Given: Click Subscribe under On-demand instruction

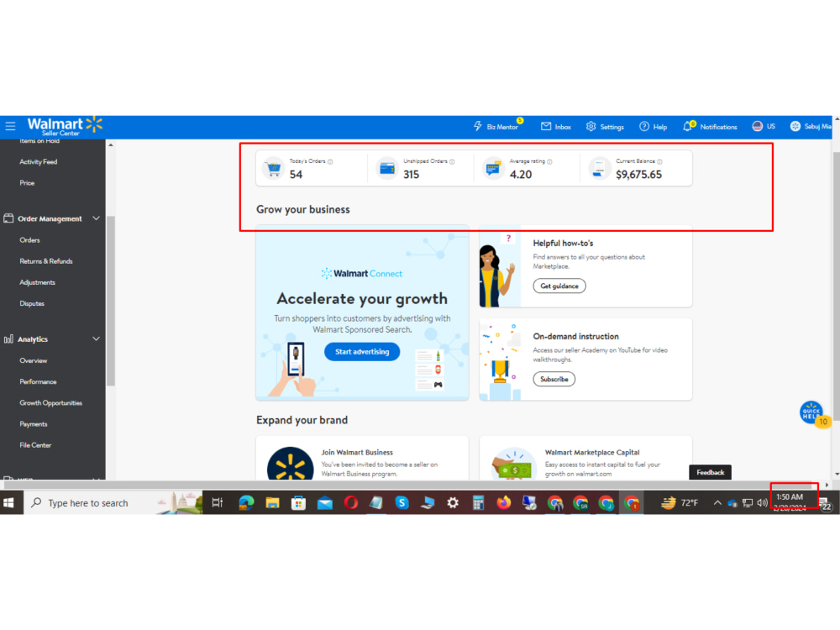Looking at the screenshot, I should (x=554, y=380).
